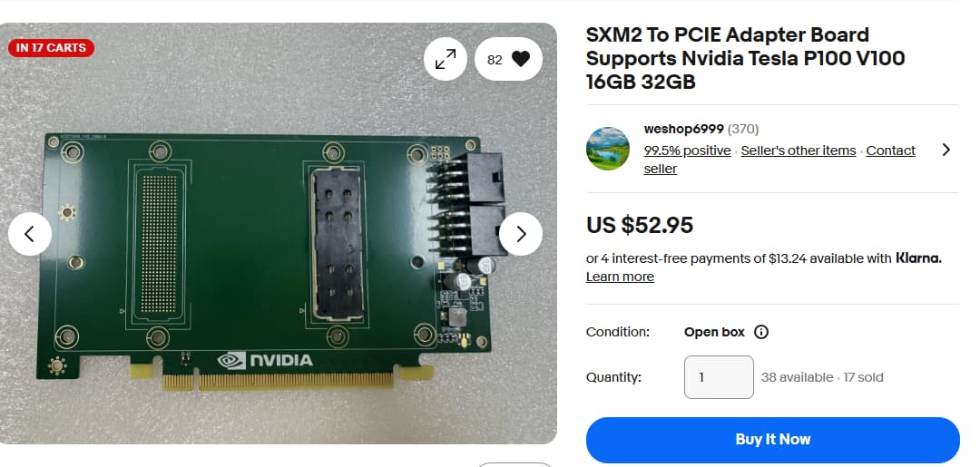
Task: Click the US $52.95 price
Action: [640, 225]
